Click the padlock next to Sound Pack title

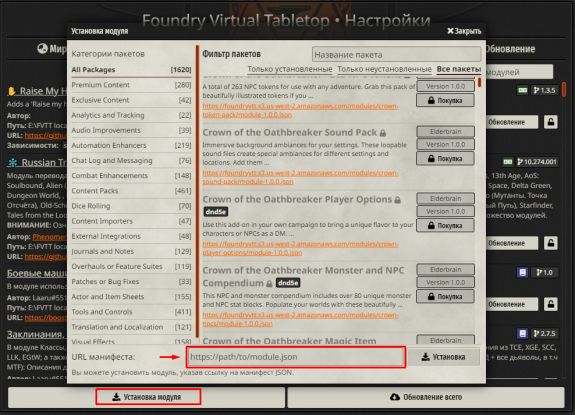pyautogui.click(x=383, y=133)
